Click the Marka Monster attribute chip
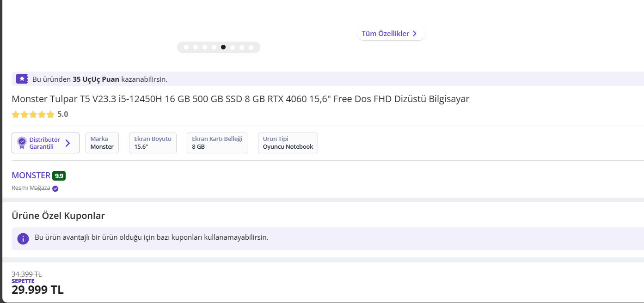This screenshot has width=644, height=303. pyautogui.click(x=102, y=143)
